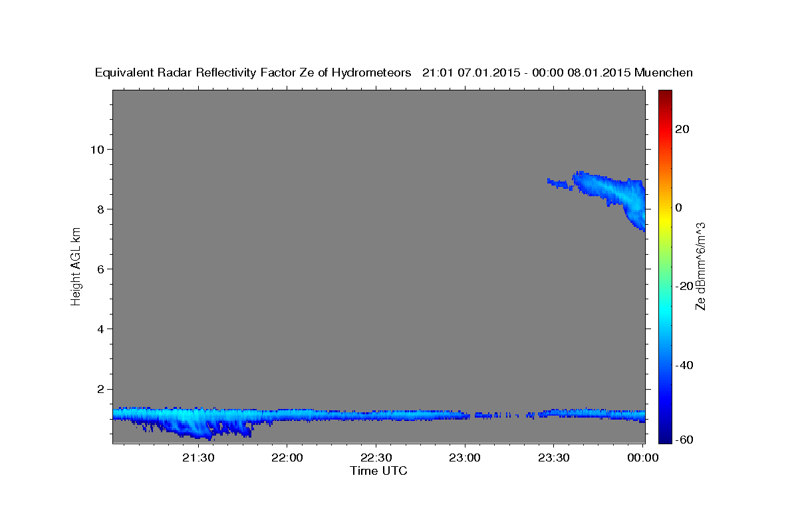The image size is (798, 532).
Task: Click the height tick label 2
Action: click(100, 389)
